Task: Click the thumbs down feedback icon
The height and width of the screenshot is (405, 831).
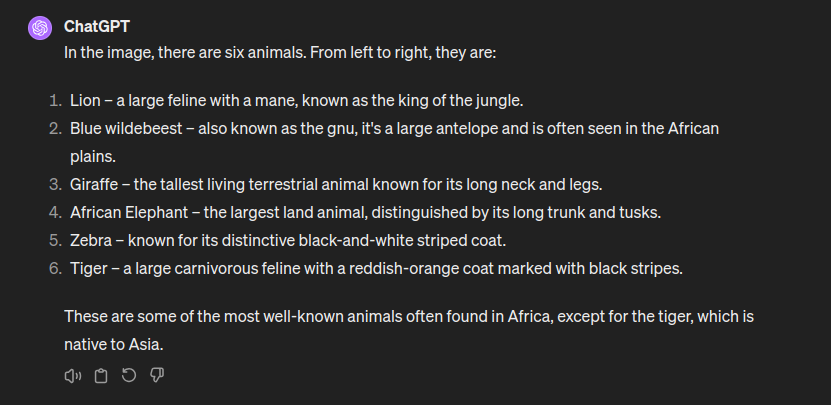Action: [x=157, y=375]
